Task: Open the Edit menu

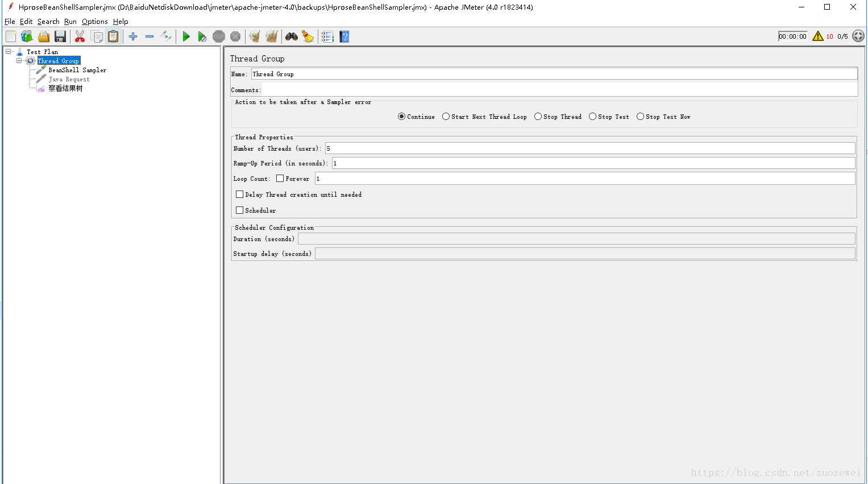Action: point(26,22)
